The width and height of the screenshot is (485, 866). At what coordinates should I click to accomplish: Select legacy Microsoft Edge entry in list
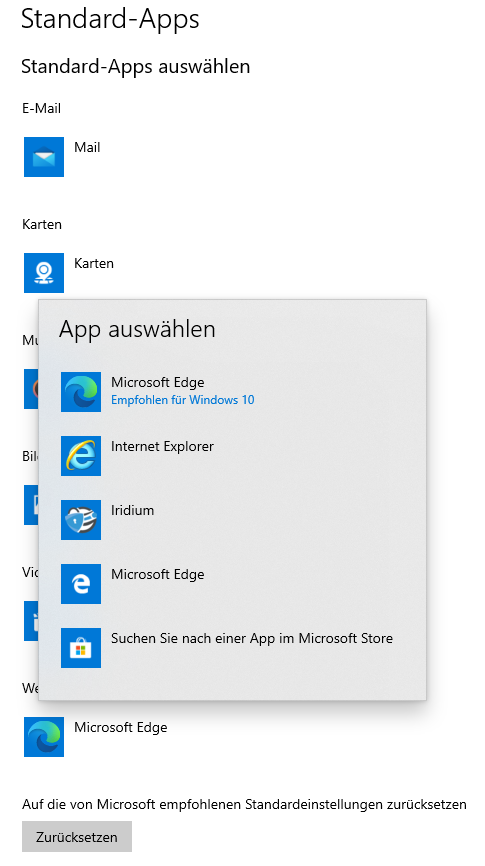click(x=157, y=574)
